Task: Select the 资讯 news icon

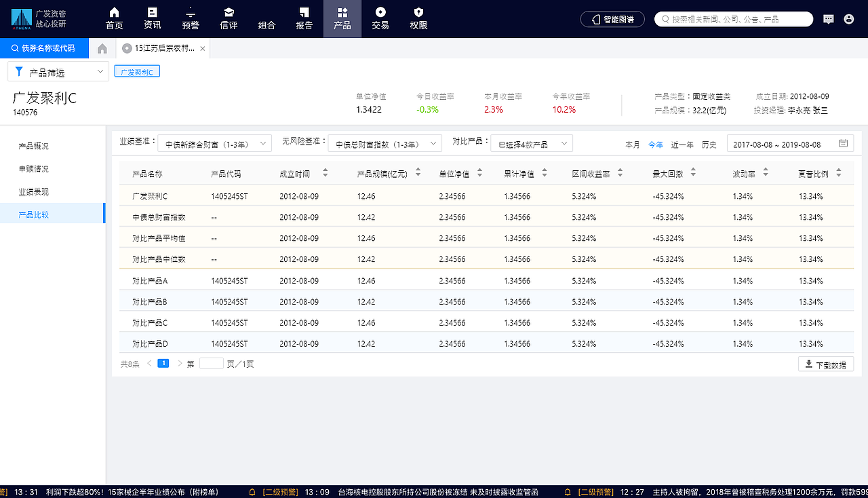Action: [152, 18]
